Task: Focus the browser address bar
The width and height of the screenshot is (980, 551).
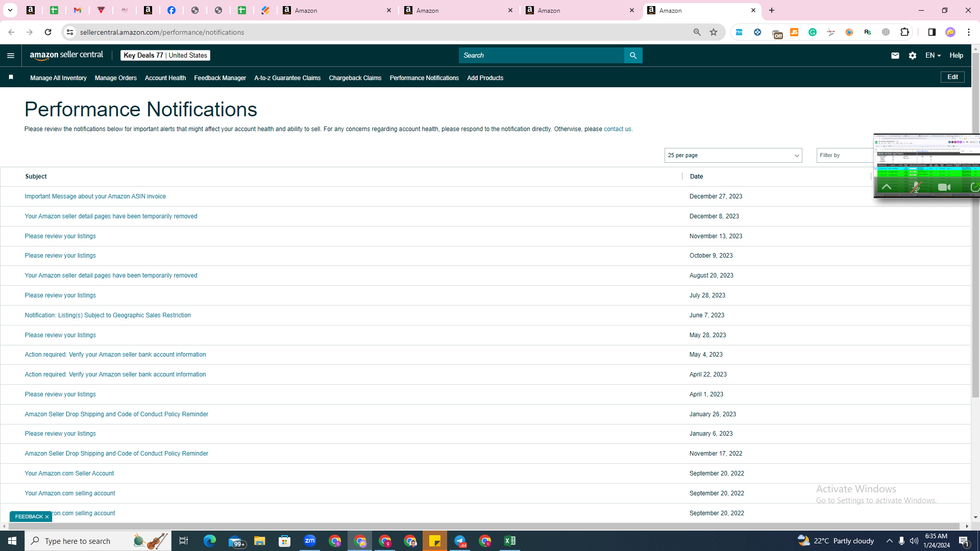Action: pos(383,32)
